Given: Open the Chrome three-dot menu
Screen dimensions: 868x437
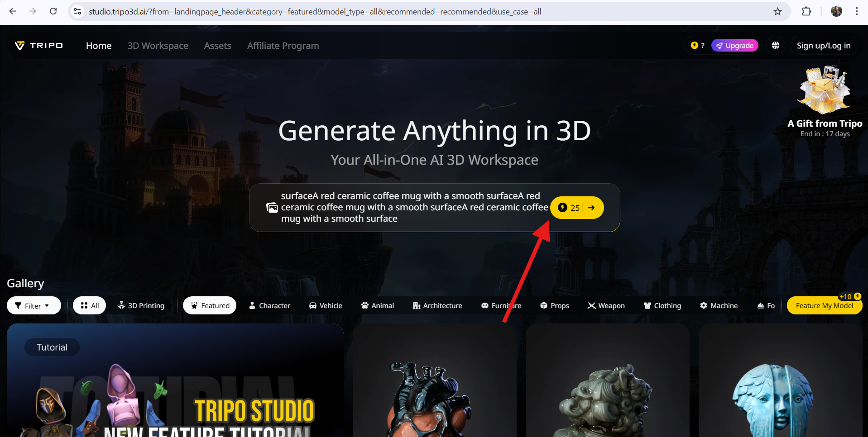Looking at the screenshot, I should (x=857, y=11).
